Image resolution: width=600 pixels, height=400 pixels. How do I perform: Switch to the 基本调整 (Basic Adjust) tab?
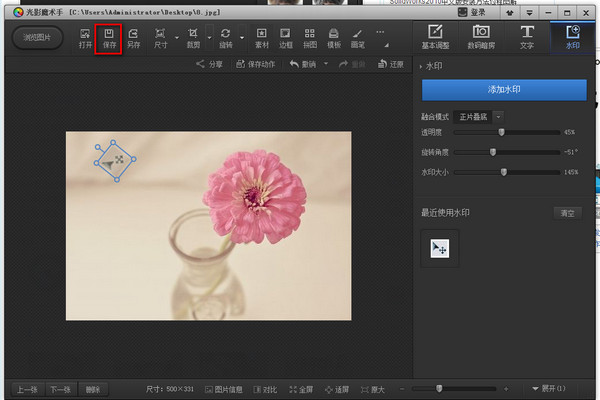(x=435, y=37)
